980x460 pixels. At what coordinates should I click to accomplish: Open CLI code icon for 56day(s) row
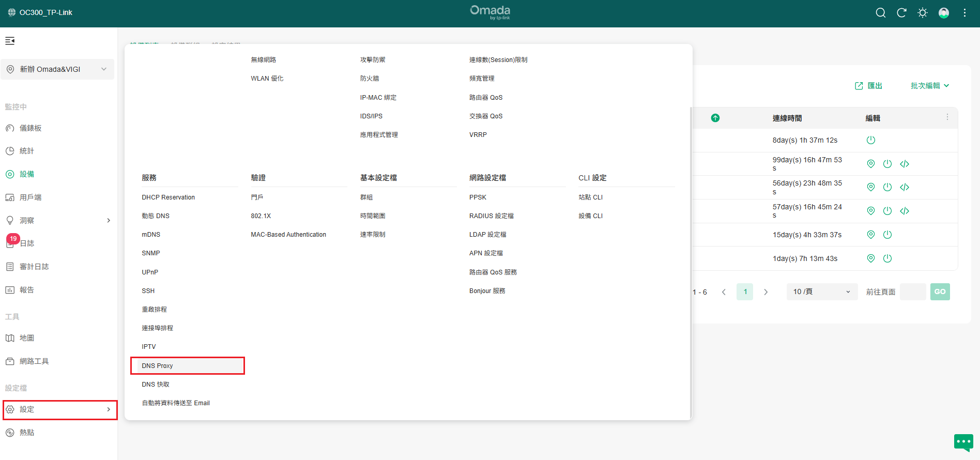pyautogui.click(x=904, y=187)
